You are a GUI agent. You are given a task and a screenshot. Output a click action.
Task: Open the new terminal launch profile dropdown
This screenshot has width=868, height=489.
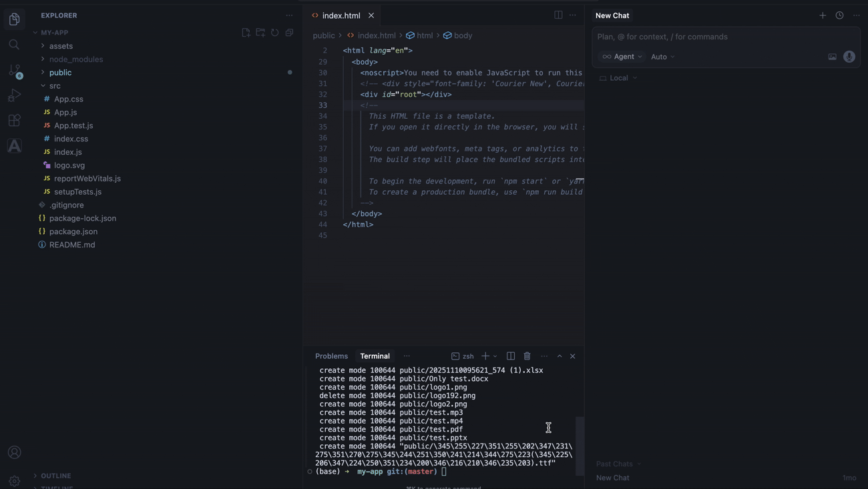click(495, 356)
